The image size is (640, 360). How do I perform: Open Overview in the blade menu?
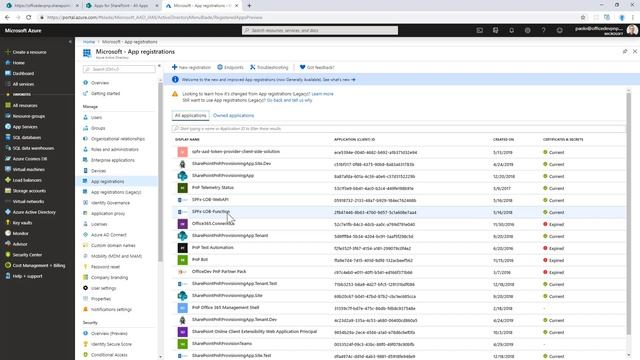(100, 83)
